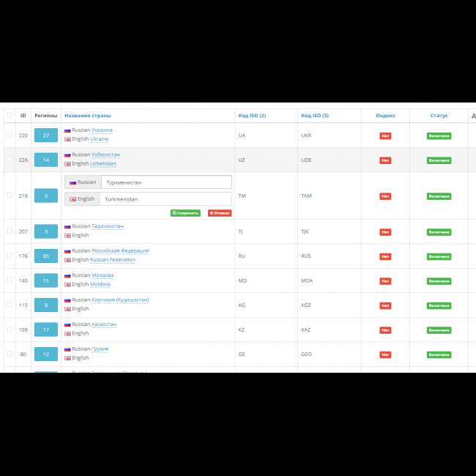Click the English flag next to Moldova
This screenshot has width=476, height=476.
click(x=67, y=284)
